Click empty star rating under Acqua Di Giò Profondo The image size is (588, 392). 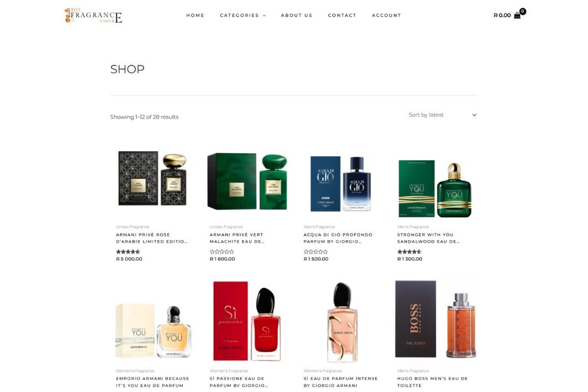(x=315, y=252)
